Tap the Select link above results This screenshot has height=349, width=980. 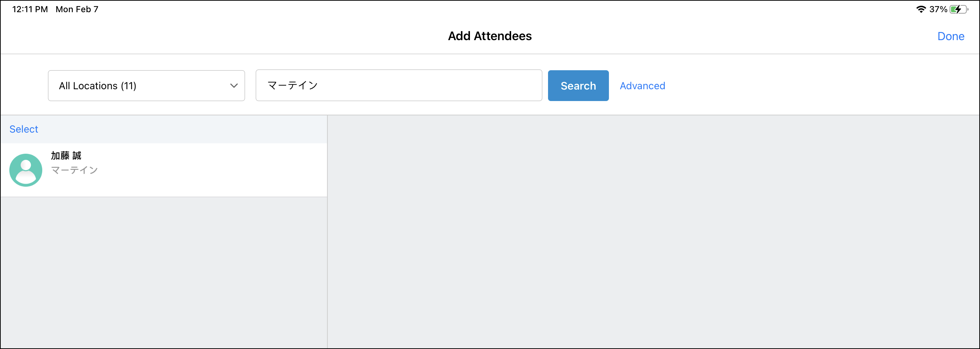[x=24, y=129]
